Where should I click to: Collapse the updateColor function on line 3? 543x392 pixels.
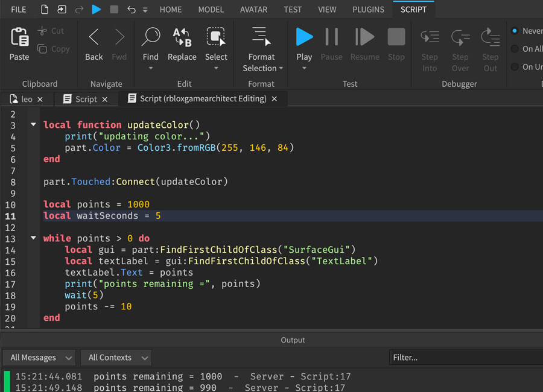coord(33,124)
